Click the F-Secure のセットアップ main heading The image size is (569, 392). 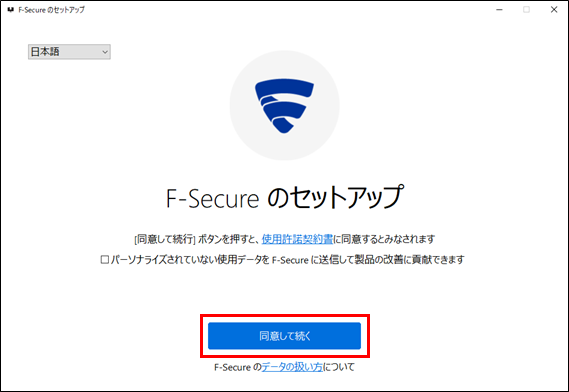click(x=284, y=197)
